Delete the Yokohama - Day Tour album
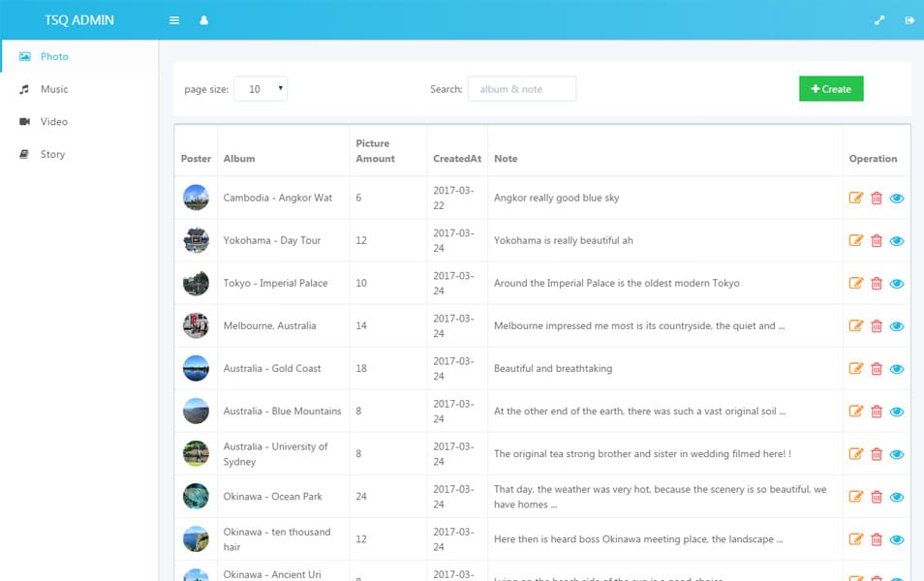The image size is (924, 581). 877,241
